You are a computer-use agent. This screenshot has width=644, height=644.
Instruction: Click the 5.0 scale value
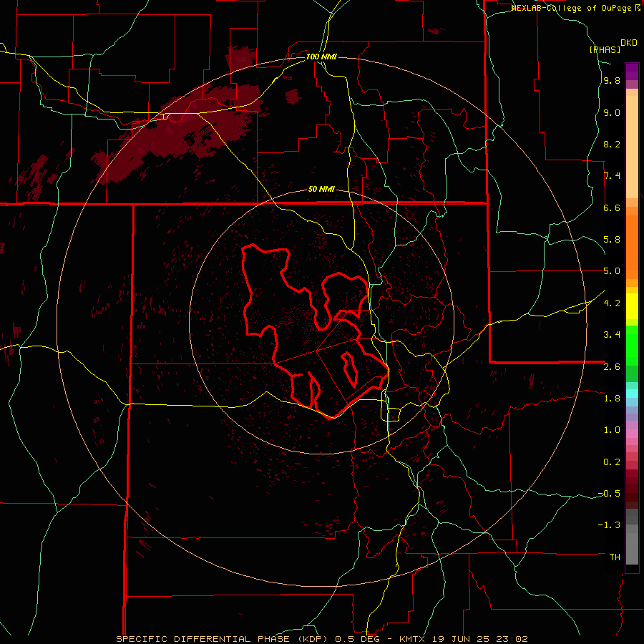click(x=612, y=271)
